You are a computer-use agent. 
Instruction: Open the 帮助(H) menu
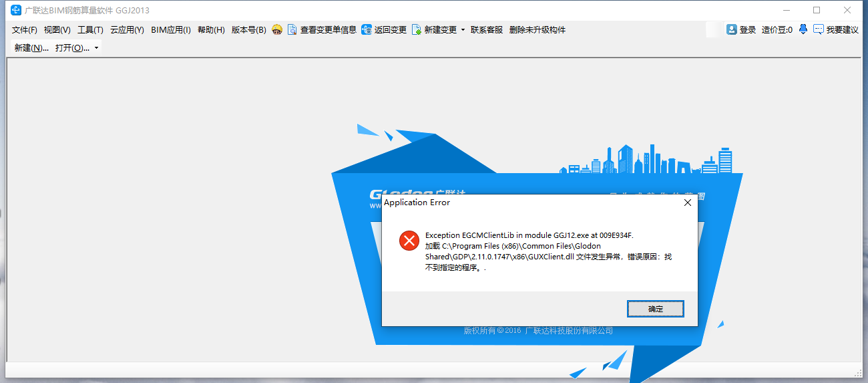pos(211,30)
